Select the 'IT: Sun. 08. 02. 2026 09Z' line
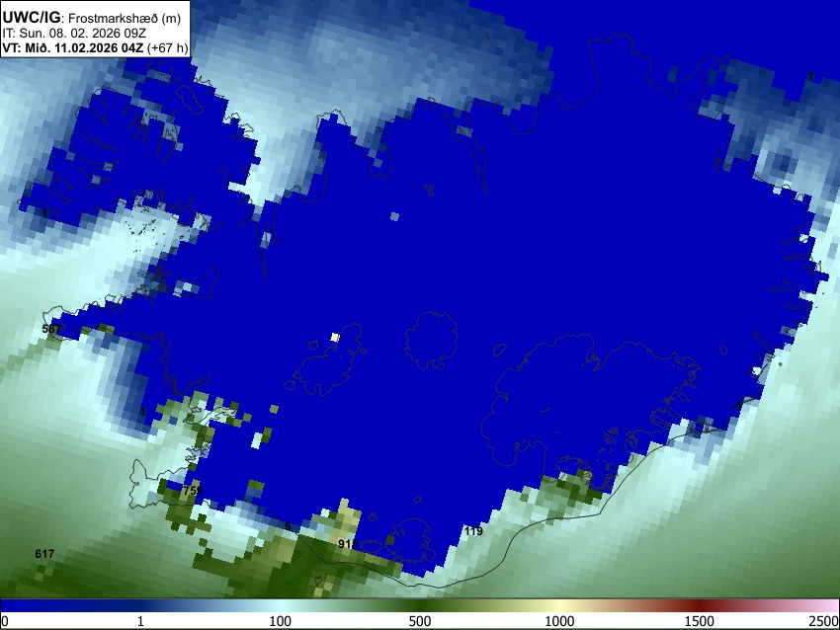Image resolution: width=840 pixels, height=630 pixels. [74, 34]
